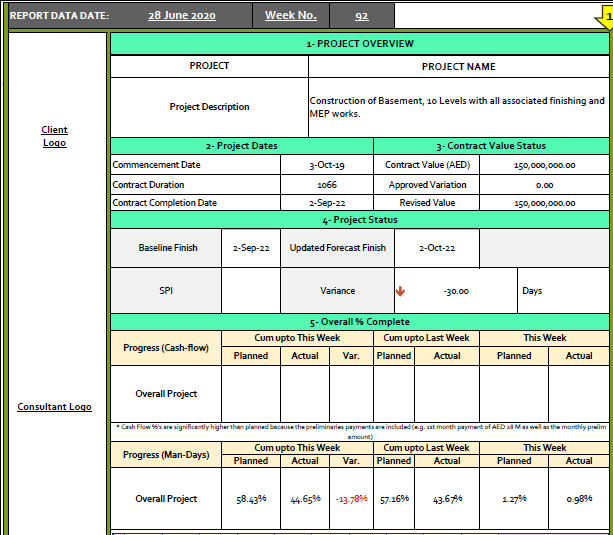This screenshot has height=535, width=613.
Task: Click the '3- Contract Value Status' section header
Action: point(491,146)
